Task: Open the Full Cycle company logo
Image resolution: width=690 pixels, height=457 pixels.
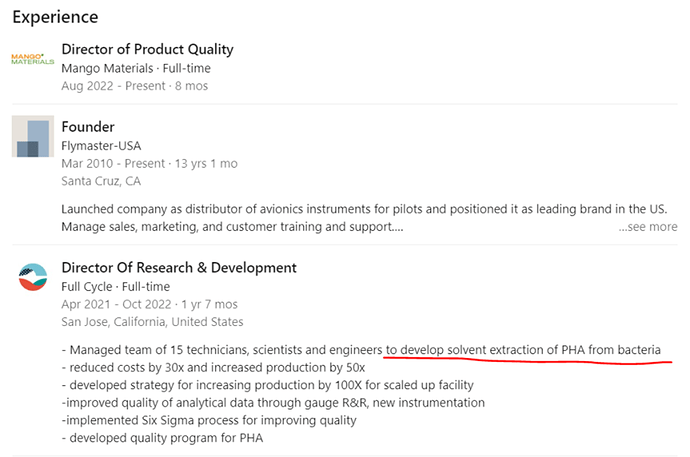Action: coord(33,277)
